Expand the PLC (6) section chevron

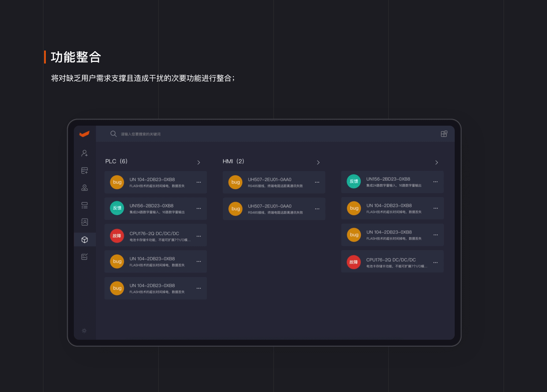point(199,163)
